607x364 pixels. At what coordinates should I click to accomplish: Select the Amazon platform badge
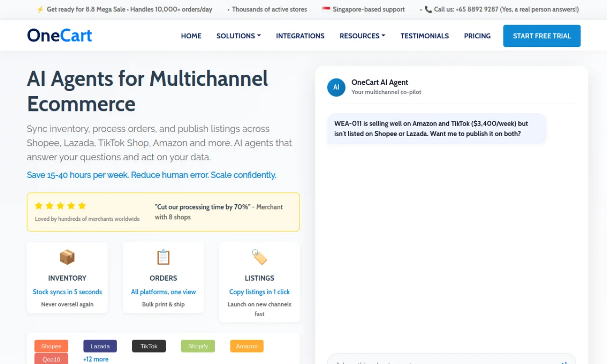(x=247, y=346)
